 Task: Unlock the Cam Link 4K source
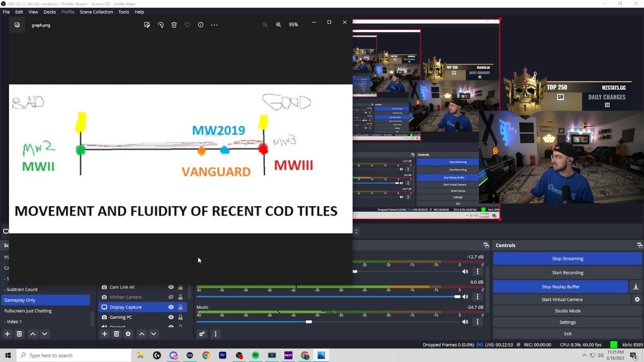(x=180, y=287)
